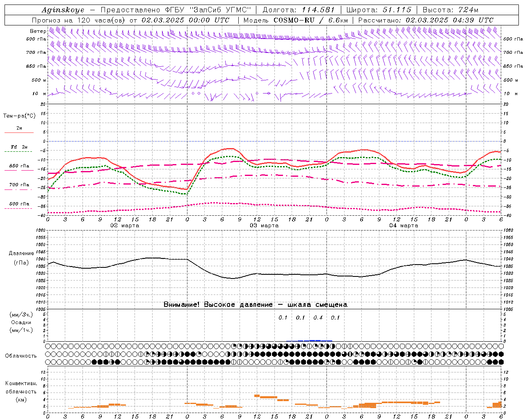Click "Прогноз на 120 часа(ов)" forecast line
Viewport: 525px width, 420px height.
(x=78, y=20)
